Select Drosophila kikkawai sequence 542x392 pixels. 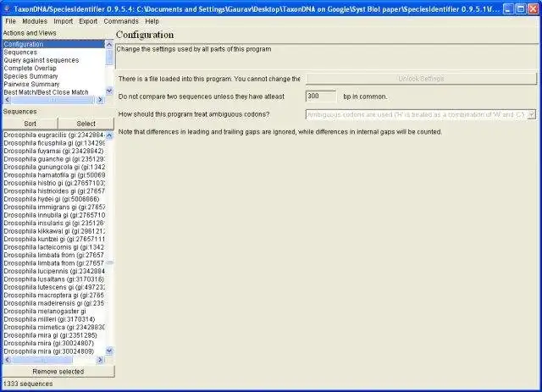click(x=53, y=231)
